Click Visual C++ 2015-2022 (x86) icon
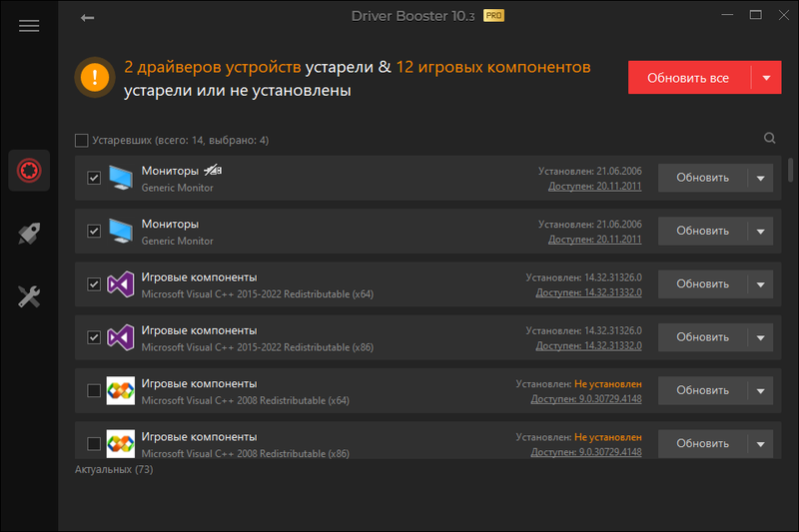 (x=121, y=337)
